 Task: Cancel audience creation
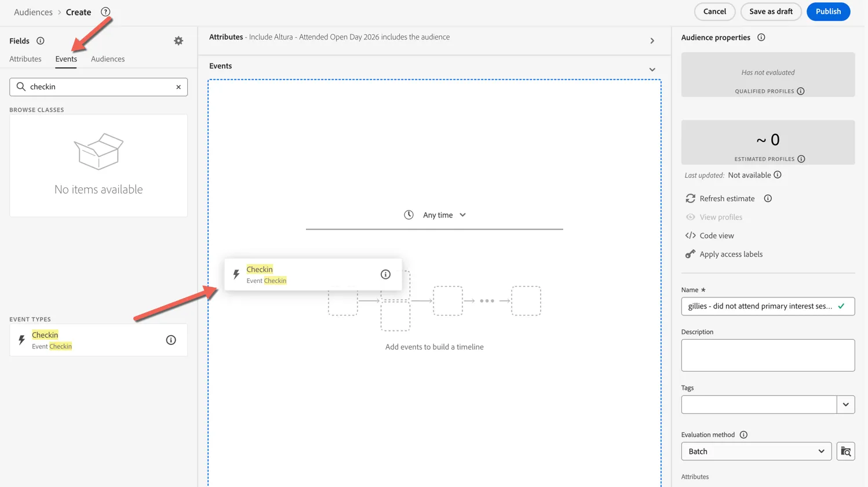[714, 12]
